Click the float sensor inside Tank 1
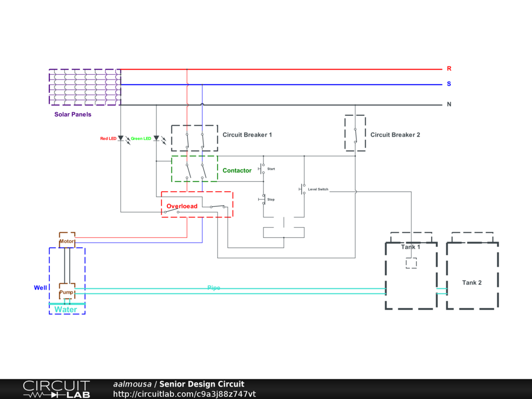This screenshot has width=532, height=399. tap(411, 263)
